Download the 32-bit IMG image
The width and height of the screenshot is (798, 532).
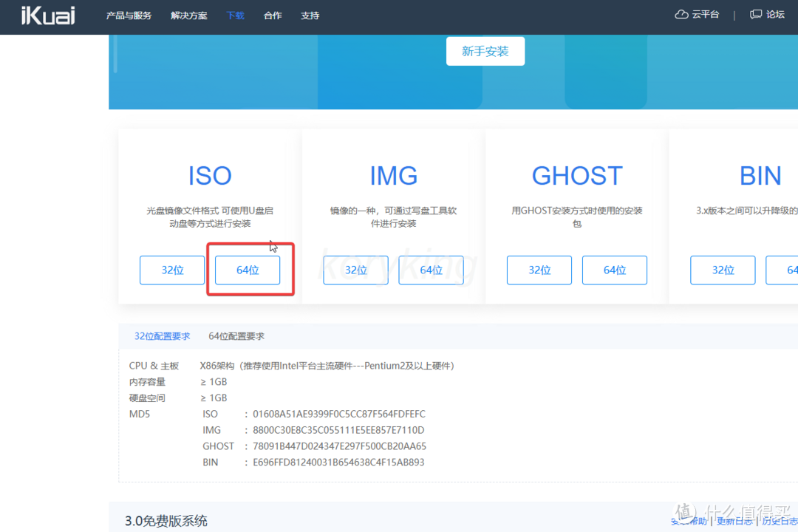click(355, 270)
